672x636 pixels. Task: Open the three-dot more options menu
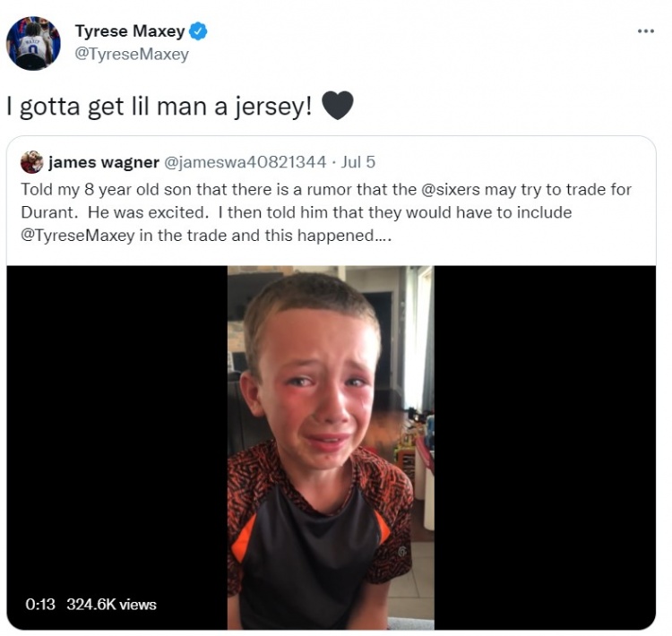[645, 30]
